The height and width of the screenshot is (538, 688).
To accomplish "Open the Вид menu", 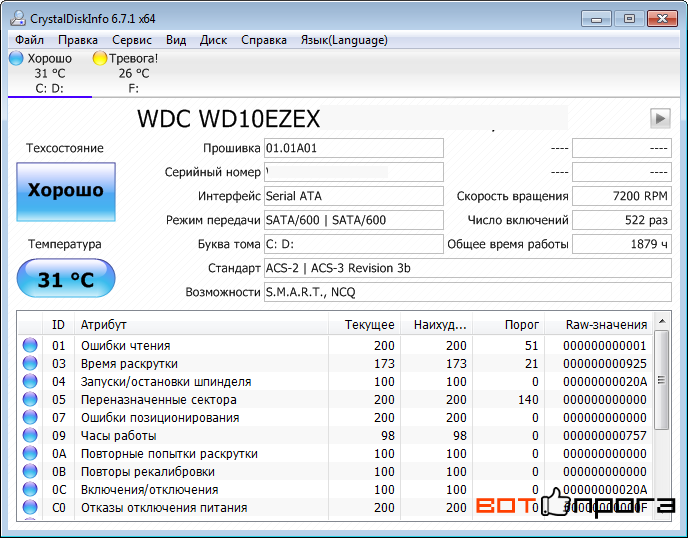I will tap(176, 40).
